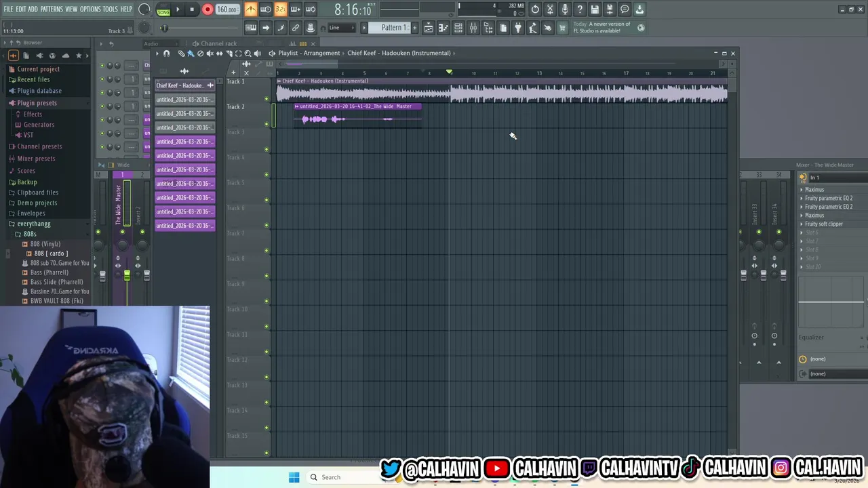
Task: Select the playback speaker tool in playlist
Action: point(257,54)
